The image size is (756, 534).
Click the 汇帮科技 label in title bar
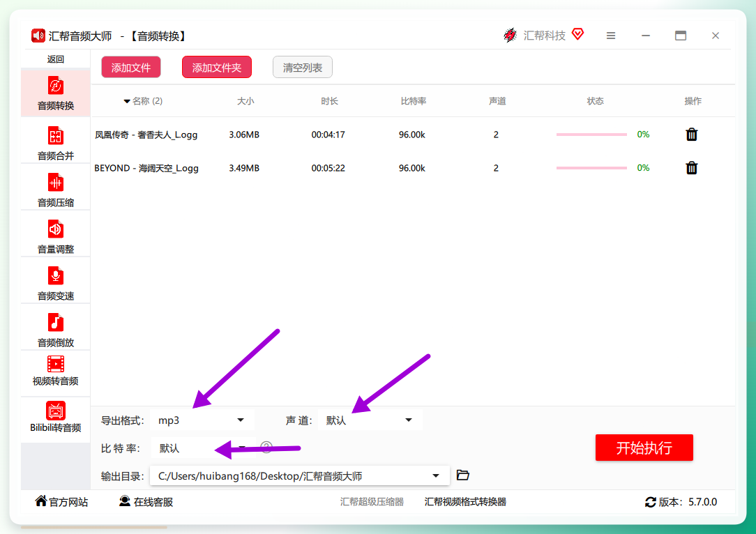(545, 36)
